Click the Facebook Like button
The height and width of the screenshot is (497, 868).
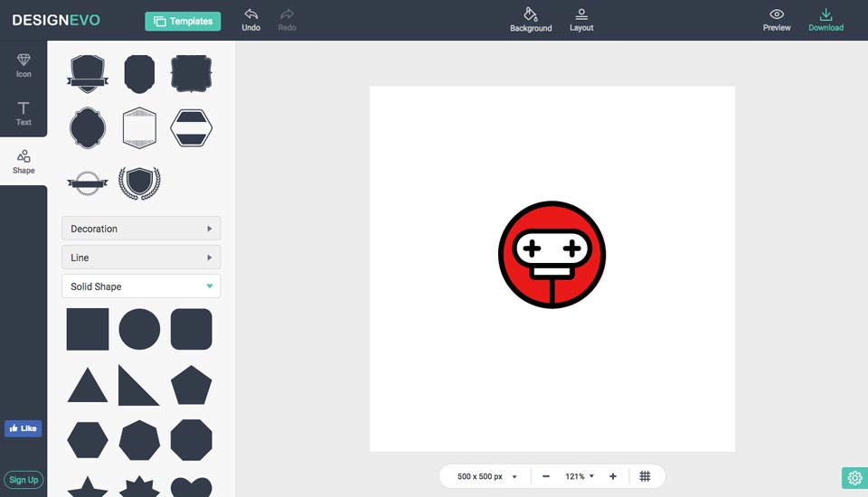click(x=24, y=428)
